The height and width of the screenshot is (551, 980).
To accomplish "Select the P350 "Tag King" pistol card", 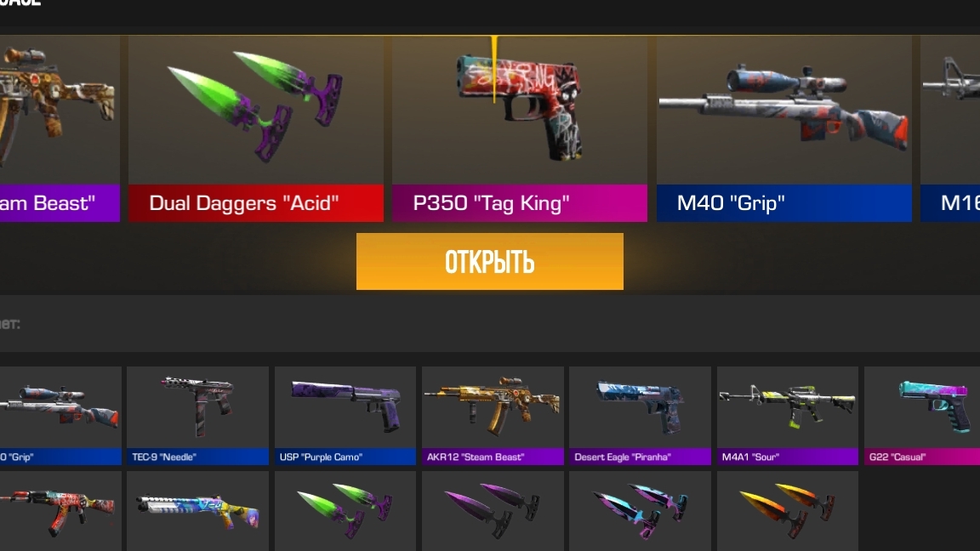I will (x=520, y=128).
